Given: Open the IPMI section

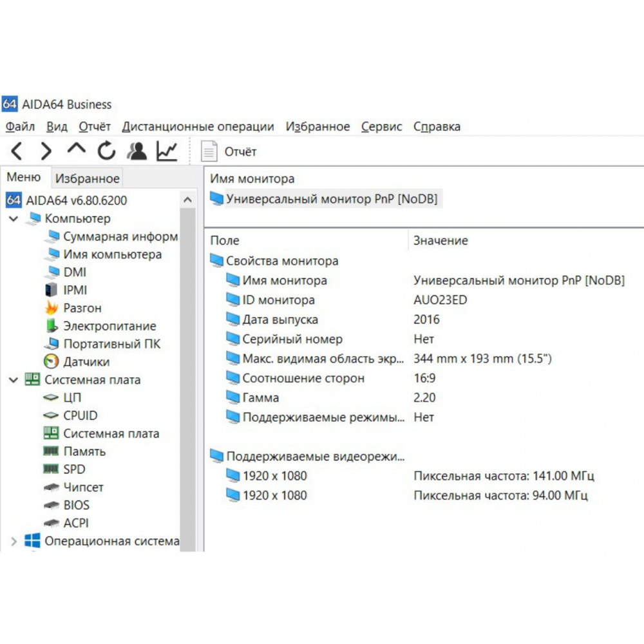Looking at the screenshot, I should (x=66, y=290).
